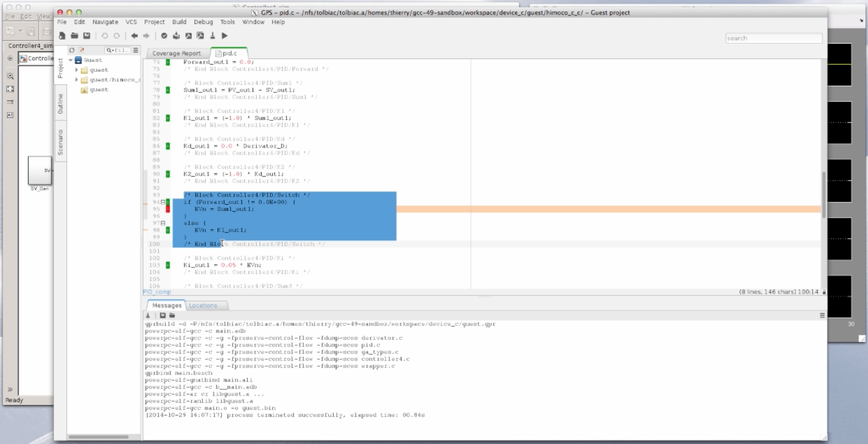Click line 103 Ki_out1 code text

click(x=222, y=265)
